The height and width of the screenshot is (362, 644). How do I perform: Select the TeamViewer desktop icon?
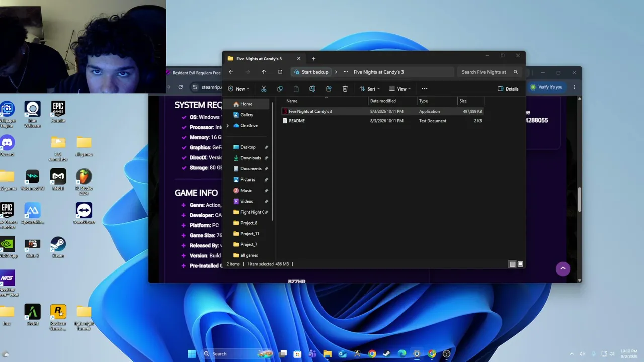(84, 213)
